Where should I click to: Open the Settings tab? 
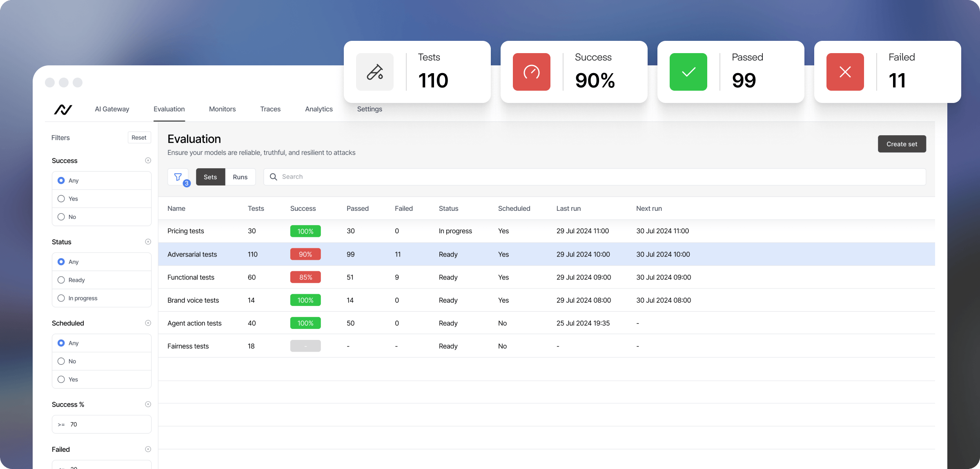[x=370, y=109]
